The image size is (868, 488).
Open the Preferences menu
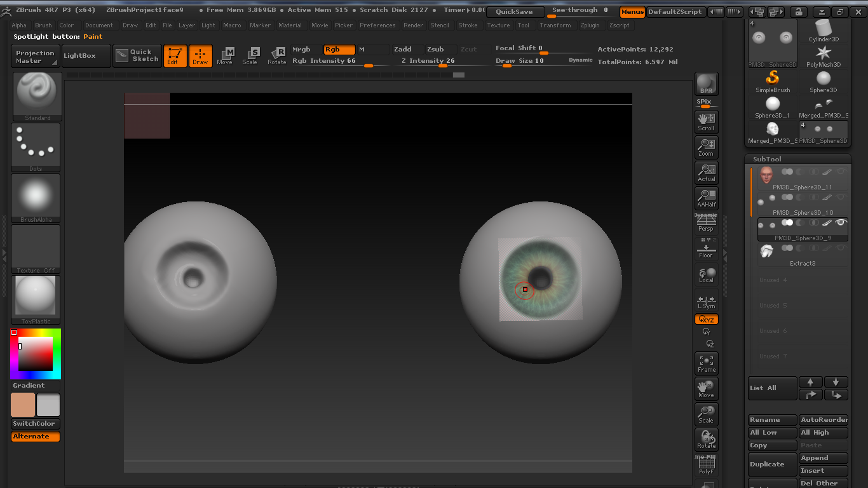point(377,25)
